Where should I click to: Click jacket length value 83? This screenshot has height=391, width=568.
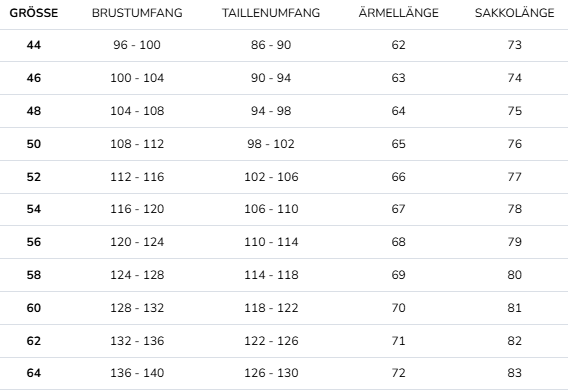[x=514, y=373]
